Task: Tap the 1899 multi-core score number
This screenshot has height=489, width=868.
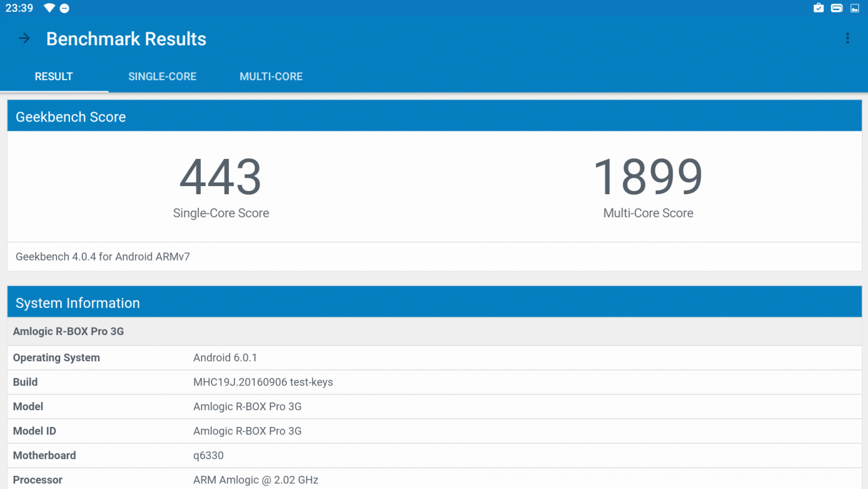Action: click(648, 177)
